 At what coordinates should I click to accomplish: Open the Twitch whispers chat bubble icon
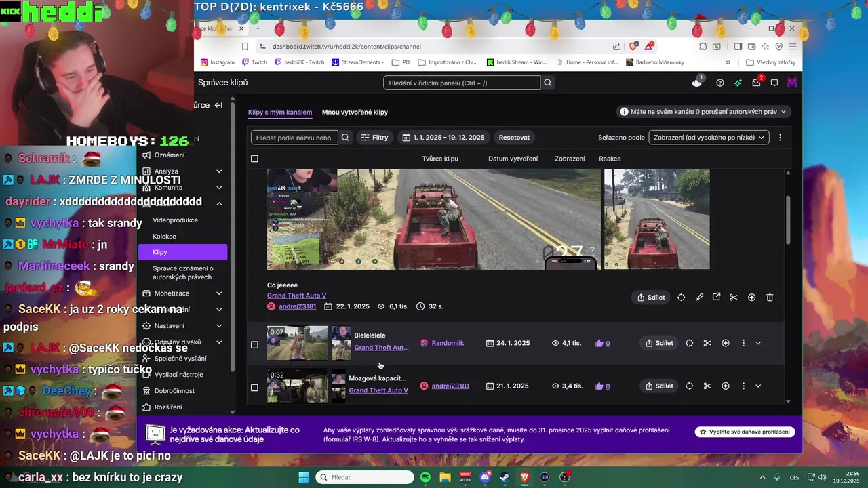(x=774, y=83)
